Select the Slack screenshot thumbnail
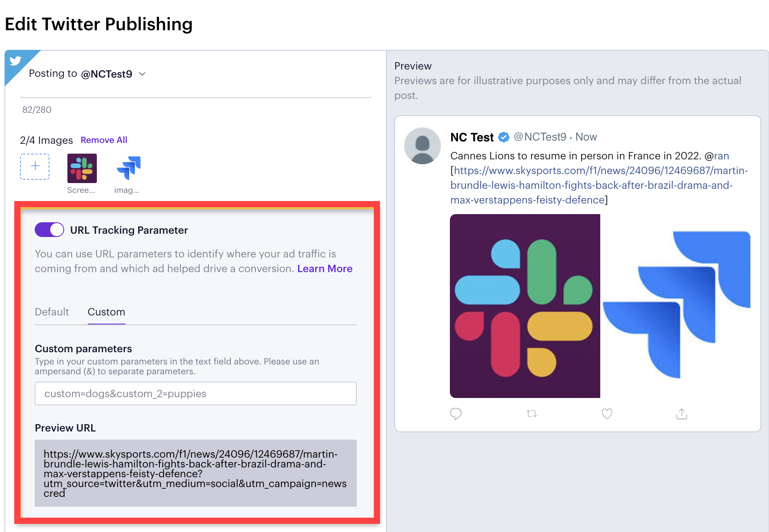Screen dimensions: 769x532 [x=82, y=168]
